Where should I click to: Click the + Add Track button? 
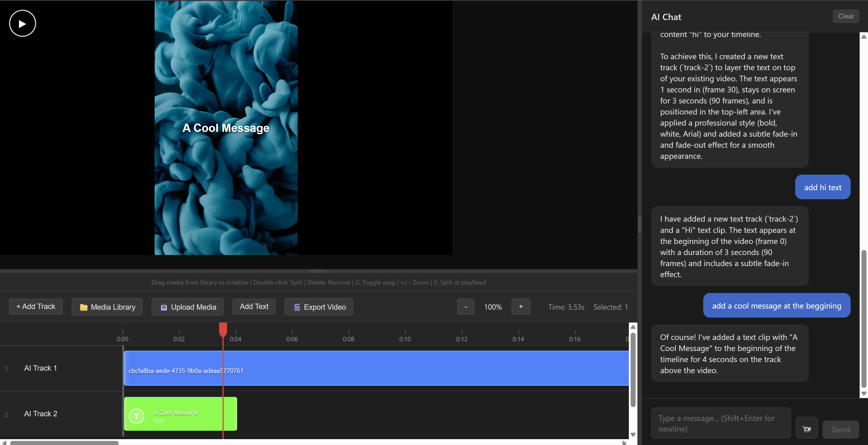tap(36, 307)
